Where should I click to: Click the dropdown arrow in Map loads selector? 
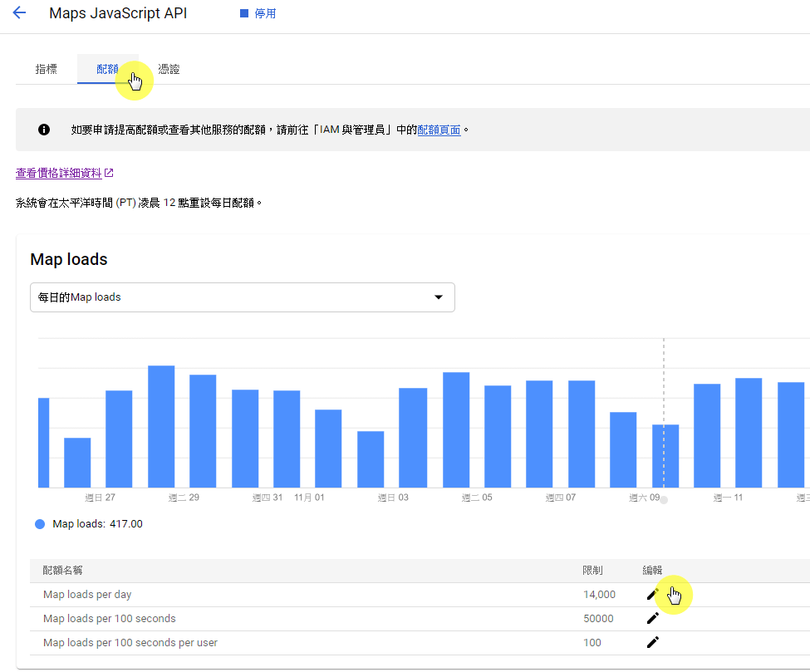[x=439, y=297]
